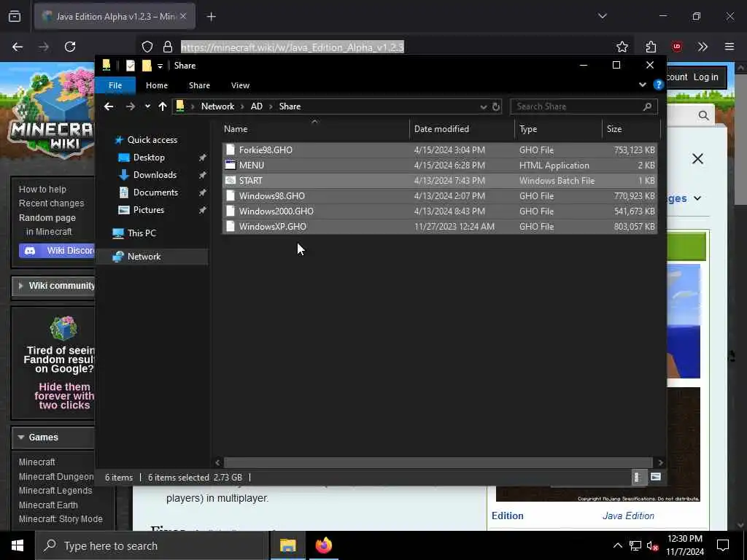The image size is (747, 560).
Task: Bookmark this page with the star icon
Action: [x=622, y=47]
